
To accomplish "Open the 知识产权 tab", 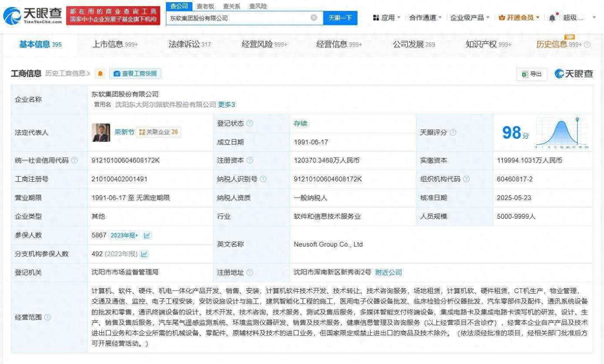I will (x=489, y=44).
